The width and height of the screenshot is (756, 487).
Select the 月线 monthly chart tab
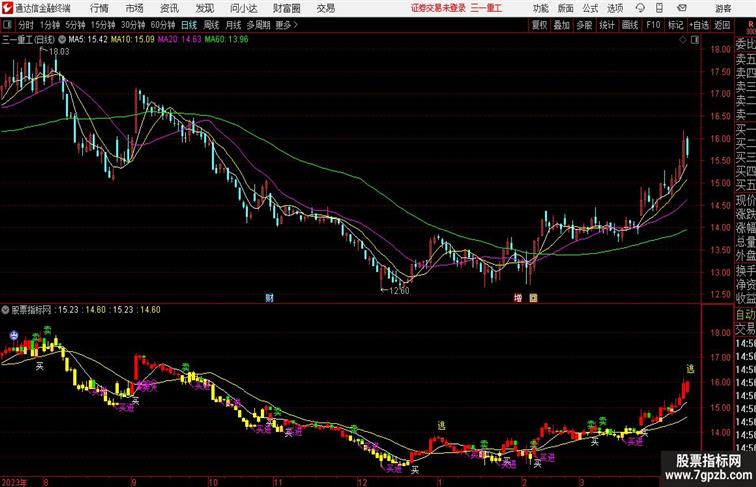tap(233, 25)
